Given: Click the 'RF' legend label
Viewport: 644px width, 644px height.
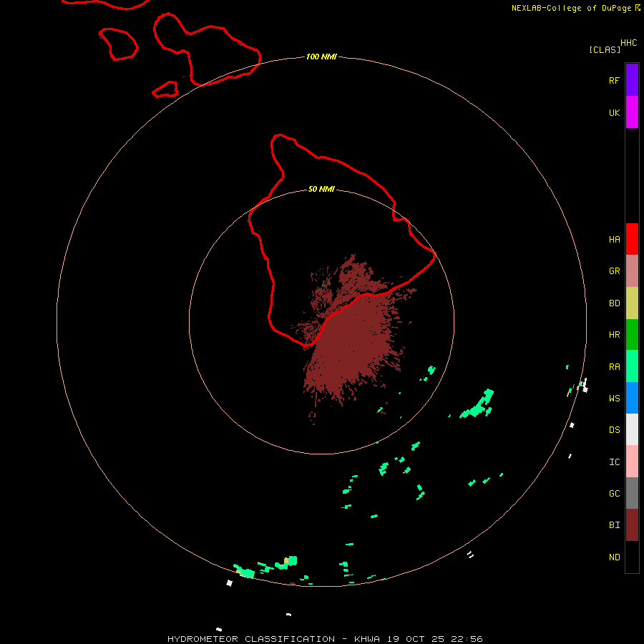Looking at the screenshot, I should pyautogui.click(x=614, y=80).
